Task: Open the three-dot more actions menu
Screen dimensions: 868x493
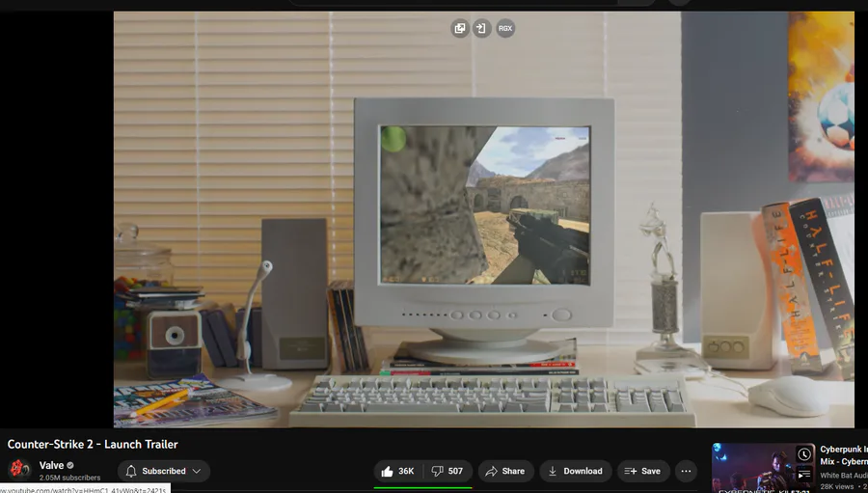Action: coord(686,471)
